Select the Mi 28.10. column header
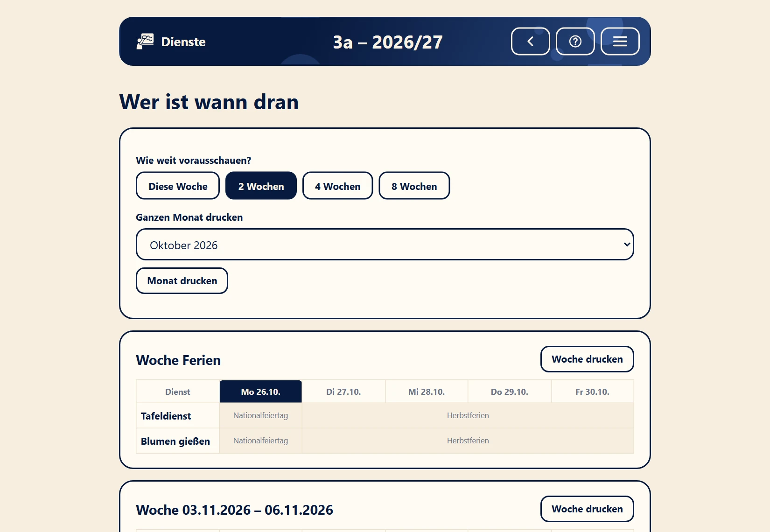The width and height of the screenshot is (770, 532). 427,392
